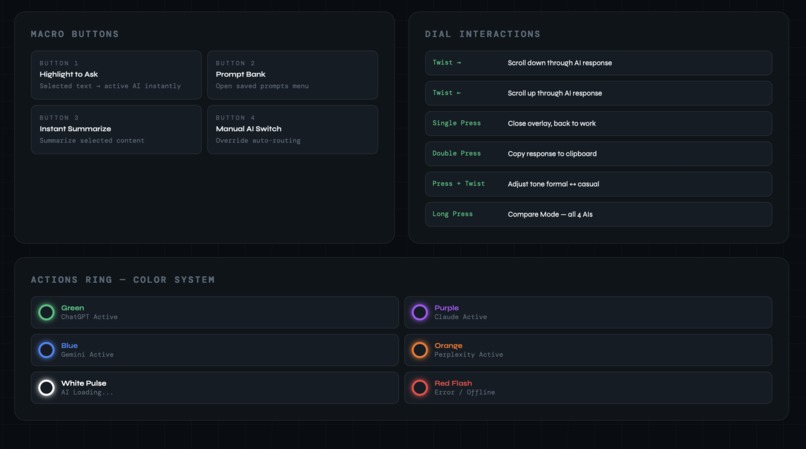Click the 'BUTTON 1' label
This screenshot has width=806, height=449.
(59, 63)
